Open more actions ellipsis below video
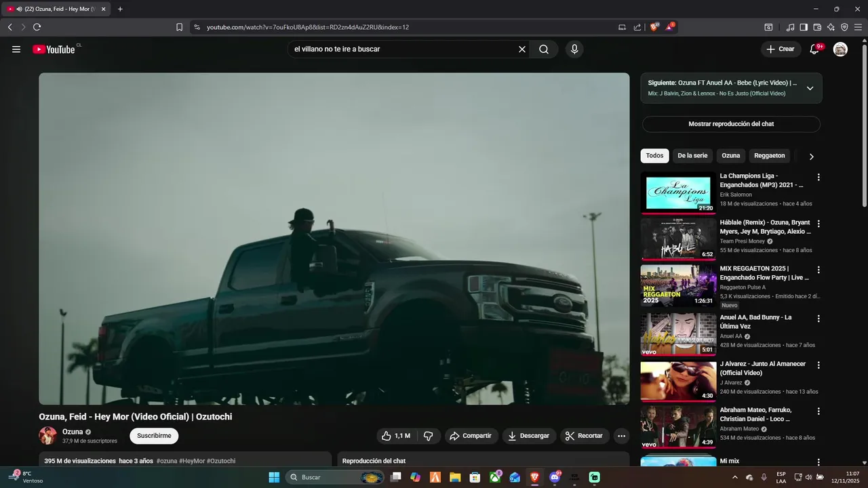Viewport: 868px width, 488px height. (621, 436)
